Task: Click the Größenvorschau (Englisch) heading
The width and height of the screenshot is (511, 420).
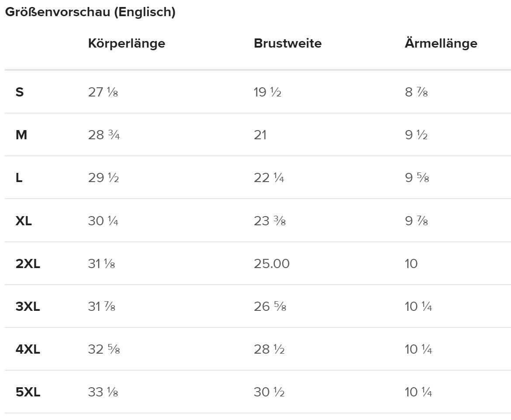Action: (x=90, y=12)
